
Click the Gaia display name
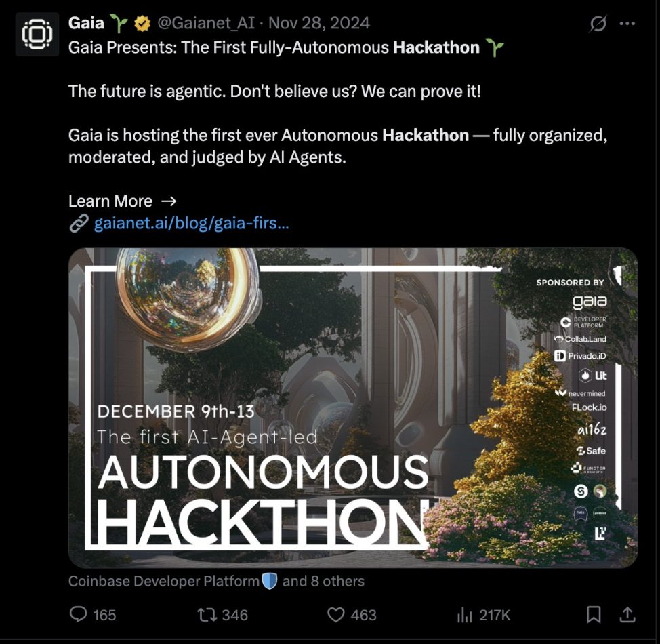(86, 23)
